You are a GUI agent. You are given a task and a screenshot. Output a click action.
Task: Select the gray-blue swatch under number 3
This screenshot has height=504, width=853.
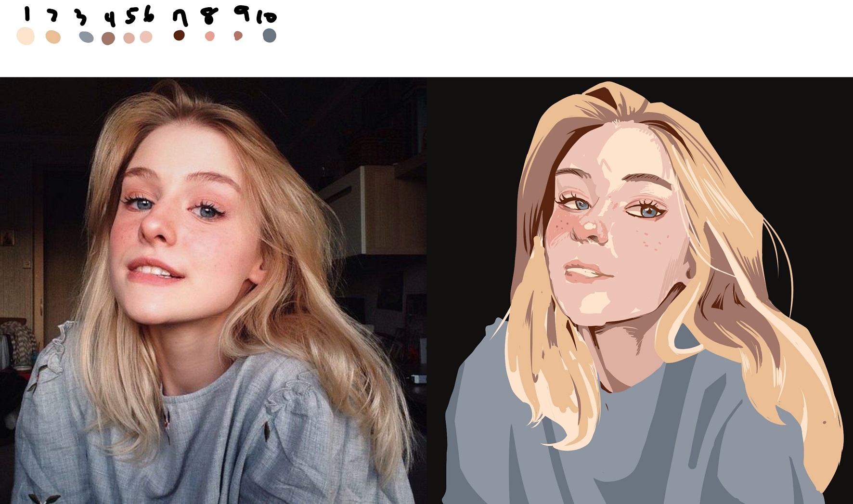[86, 37]
